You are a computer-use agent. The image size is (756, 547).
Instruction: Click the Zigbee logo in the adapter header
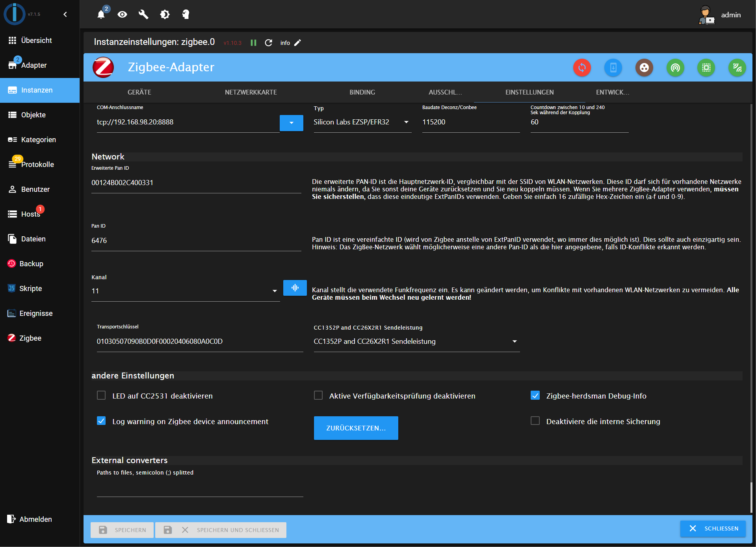tap(103, 67)
